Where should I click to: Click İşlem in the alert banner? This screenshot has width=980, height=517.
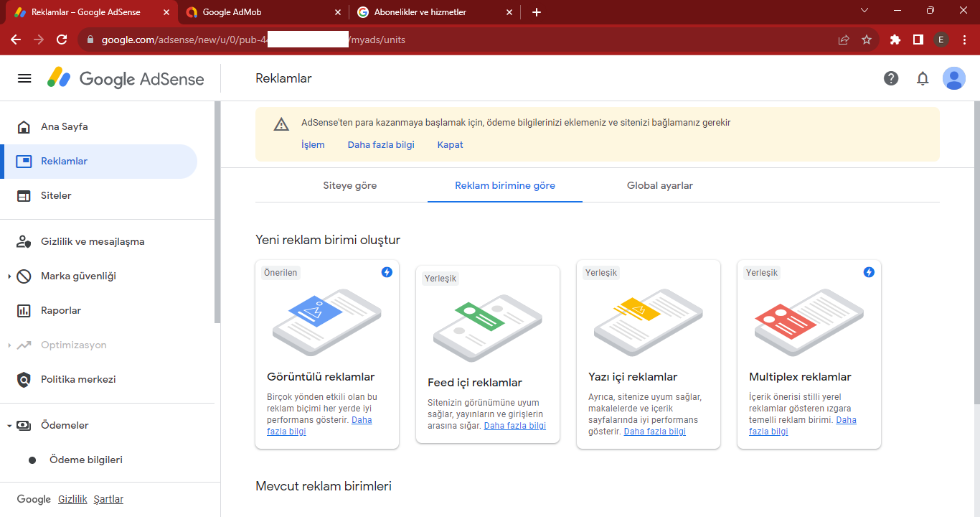point(313,145)
